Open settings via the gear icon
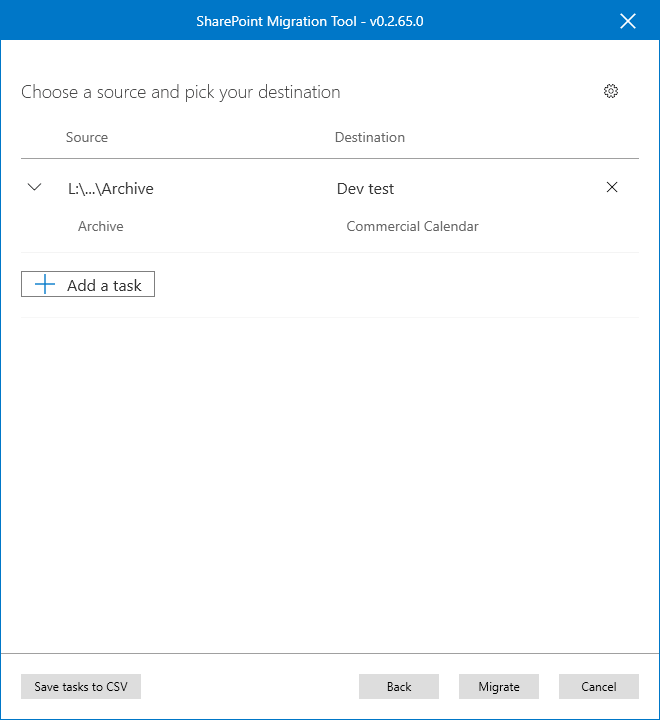Screen dimensions: 660x720 [x=611, y=91]
